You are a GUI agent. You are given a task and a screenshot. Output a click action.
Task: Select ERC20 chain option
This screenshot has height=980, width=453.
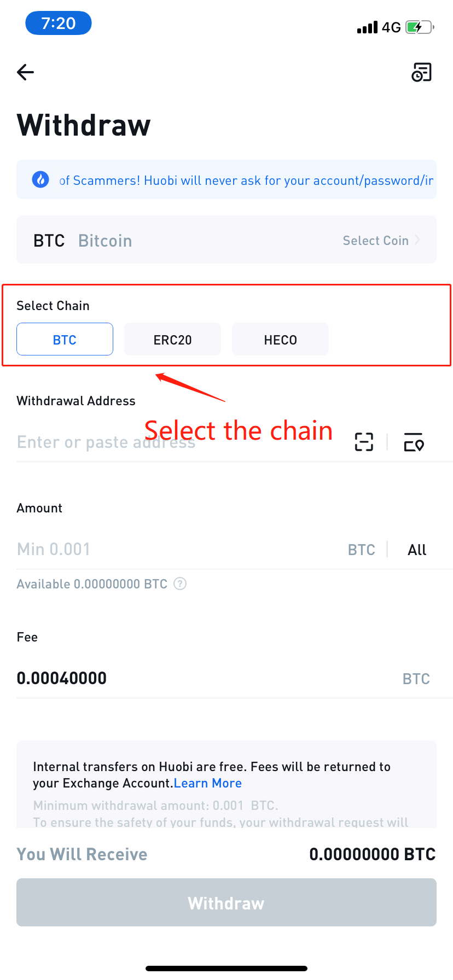(x=172, y=339)
